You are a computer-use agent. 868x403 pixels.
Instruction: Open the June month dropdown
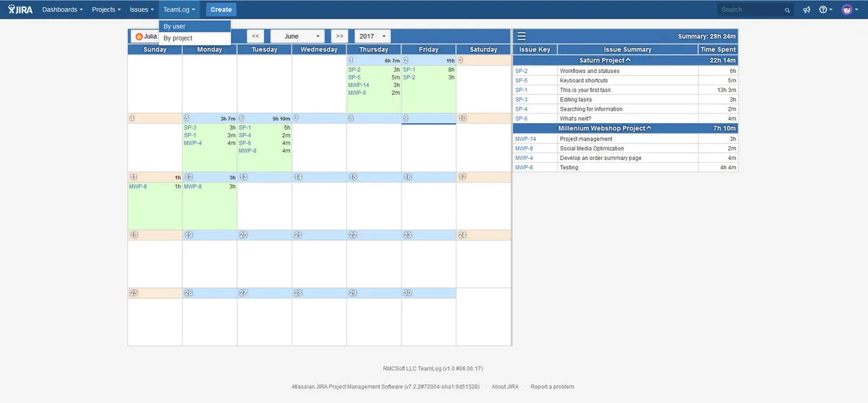[297, 36]
